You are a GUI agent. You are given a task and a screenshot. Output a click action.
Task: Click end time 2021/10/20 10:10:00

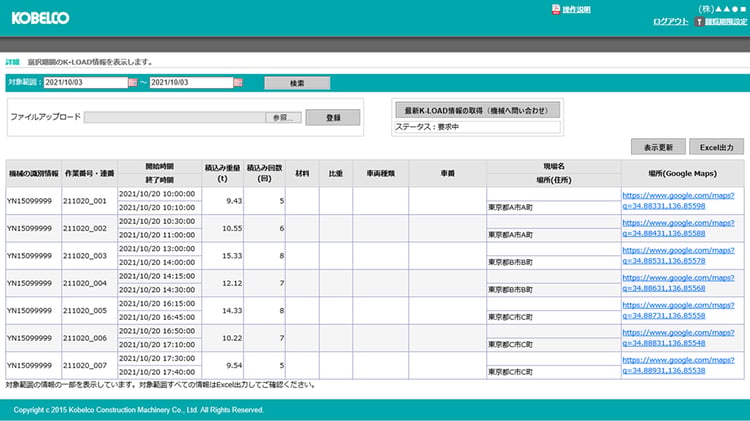[x=157, y=207]
